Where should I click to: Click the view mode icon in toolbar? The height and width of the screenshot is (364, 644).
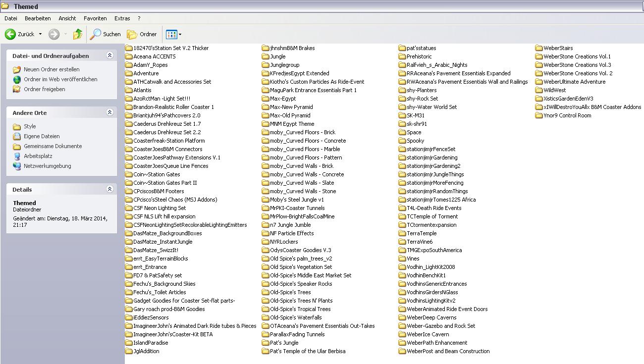pos(171,34)
